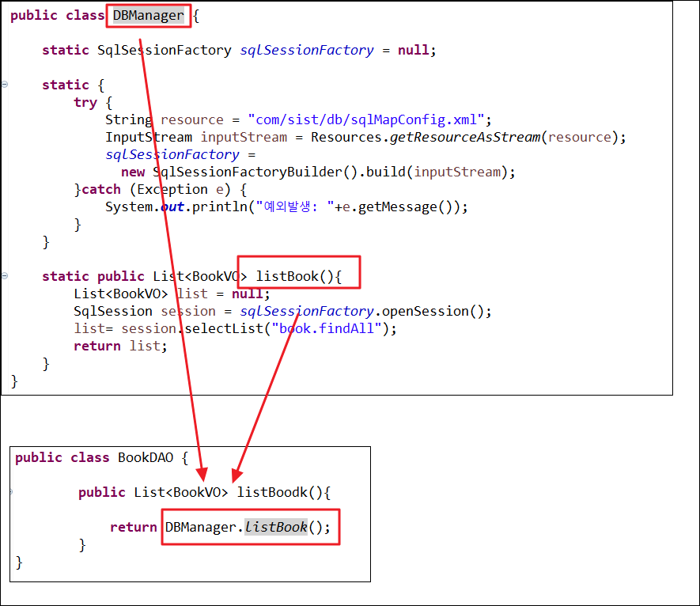700x606 pixels.
Task: Click 'SqlSessionFactoryBuilder().build' expression
Action: (x=279, y=172)
